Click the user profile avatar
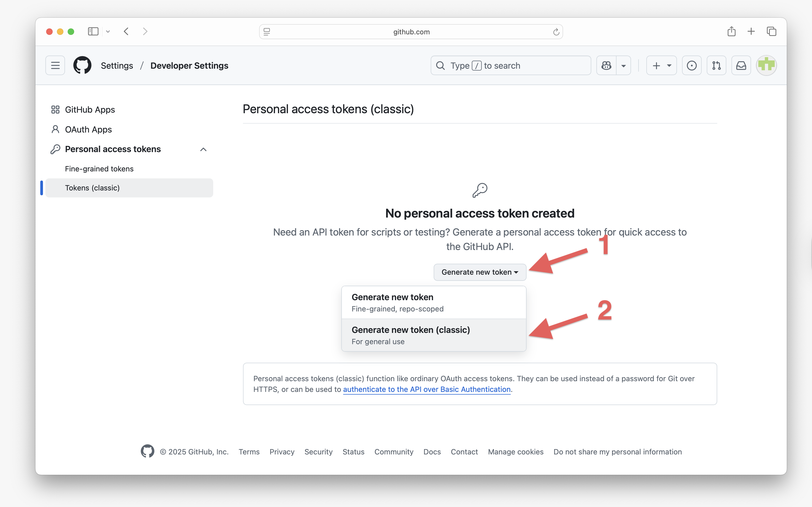The width and height of the screenshot is (812, 507). pyautogui.click(x=766, y=65)
